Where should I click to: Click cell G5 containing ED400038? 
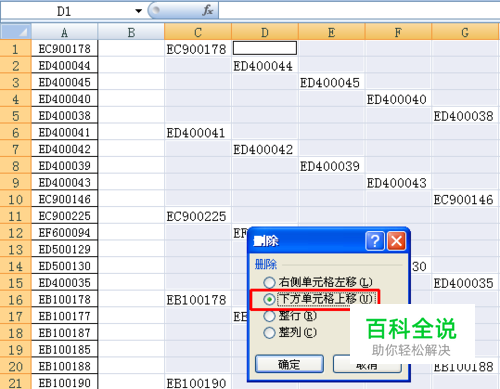[x=465, y=116]
